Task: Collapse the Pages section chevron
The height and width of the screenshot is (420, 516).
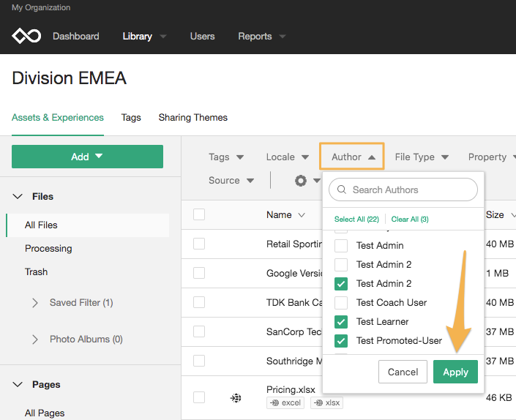Action: [18, 384]
